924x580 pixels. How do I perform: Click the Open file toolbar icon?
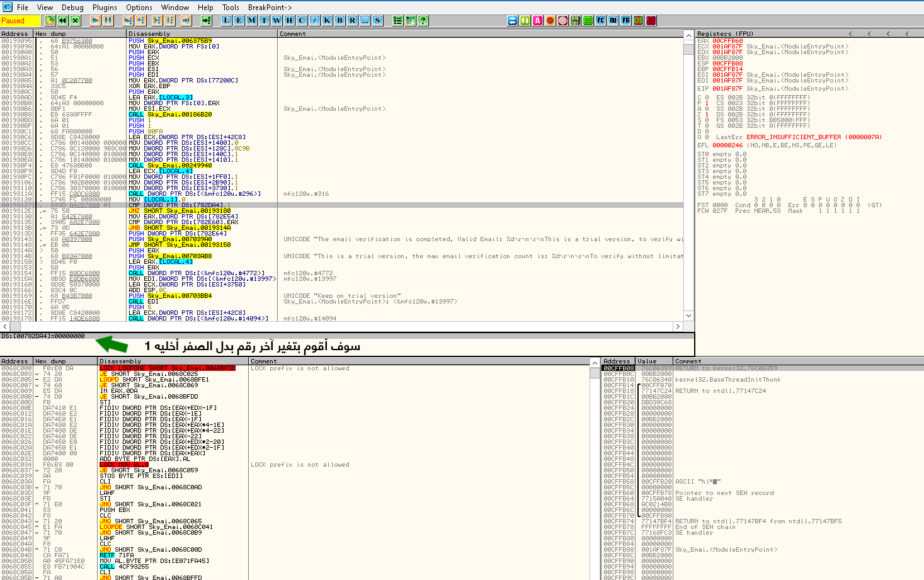50,20
